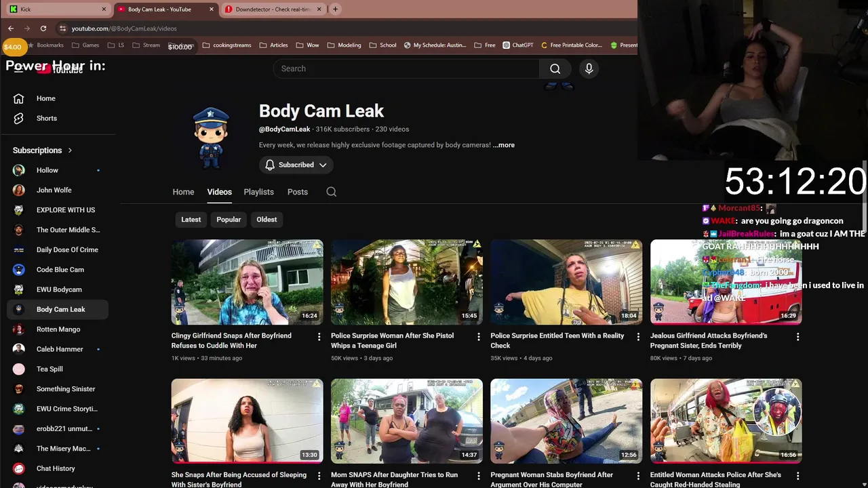Click the browser back arrow
This screenshot has width=868, height=488.
11,28
